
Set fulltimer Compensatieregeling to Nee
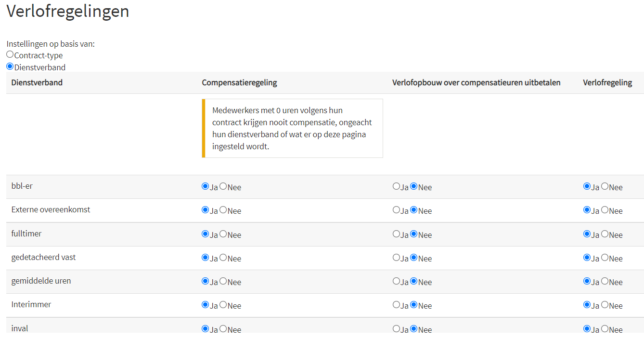pos(223,234)
